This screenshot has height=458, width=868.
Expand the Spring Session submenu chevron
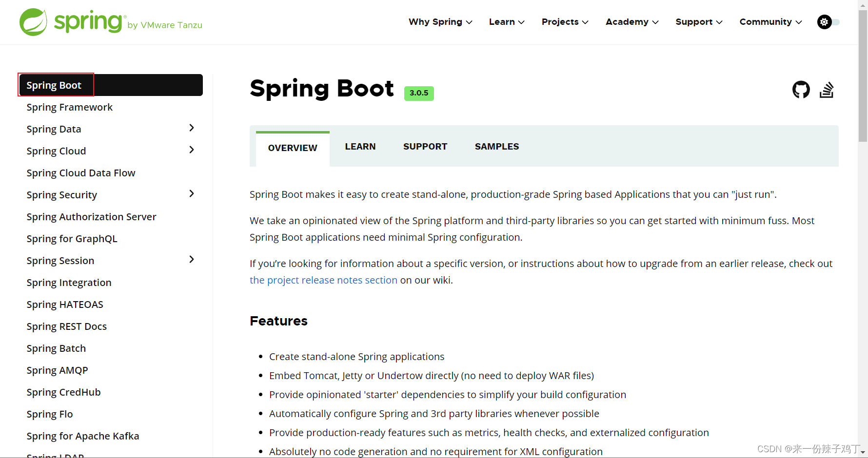[192, 259]
